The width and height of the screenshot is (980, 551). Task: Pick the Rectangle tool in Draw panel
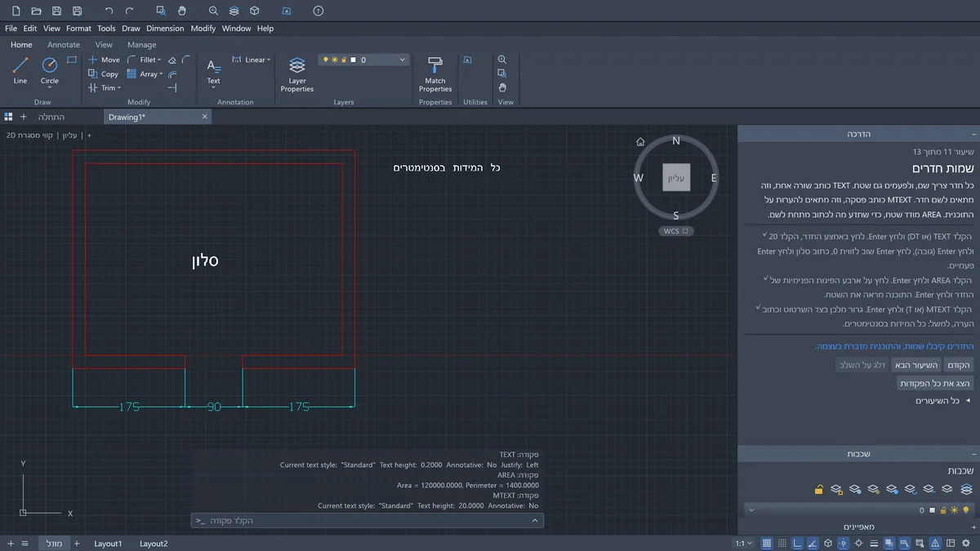[x=72, y=60]
